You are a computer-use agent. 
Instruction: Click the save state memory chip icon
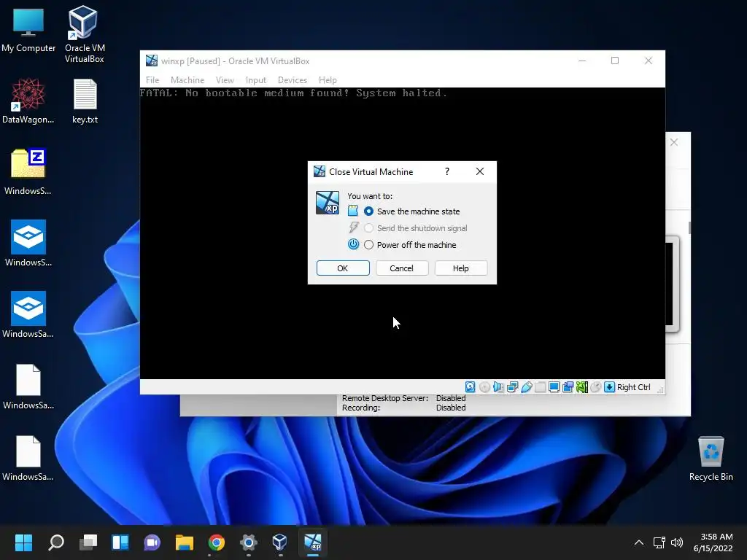(x=352, y=211)
